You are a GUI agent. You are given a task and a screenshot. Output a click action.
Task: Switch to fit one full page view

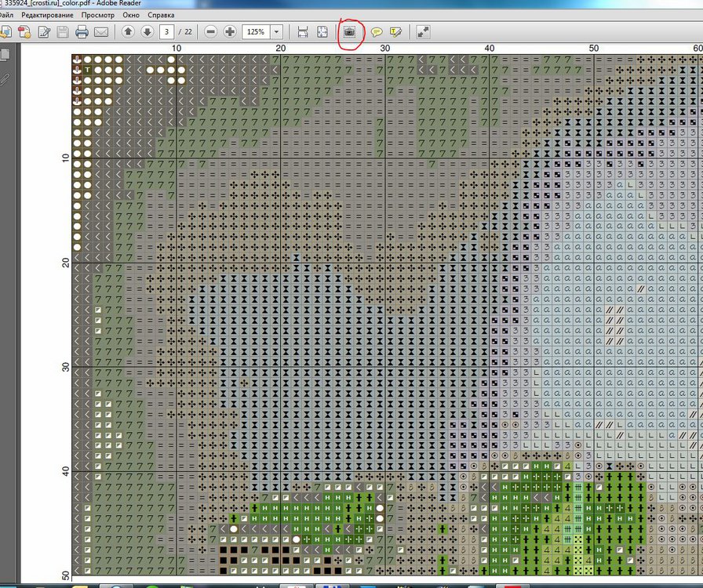(x=322, y=32)
